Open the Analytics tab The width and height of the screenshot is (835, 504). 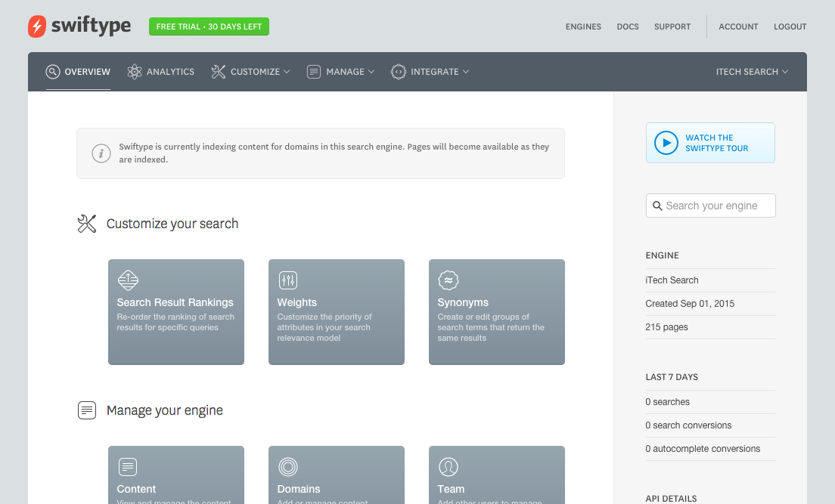tap(161, 72)
